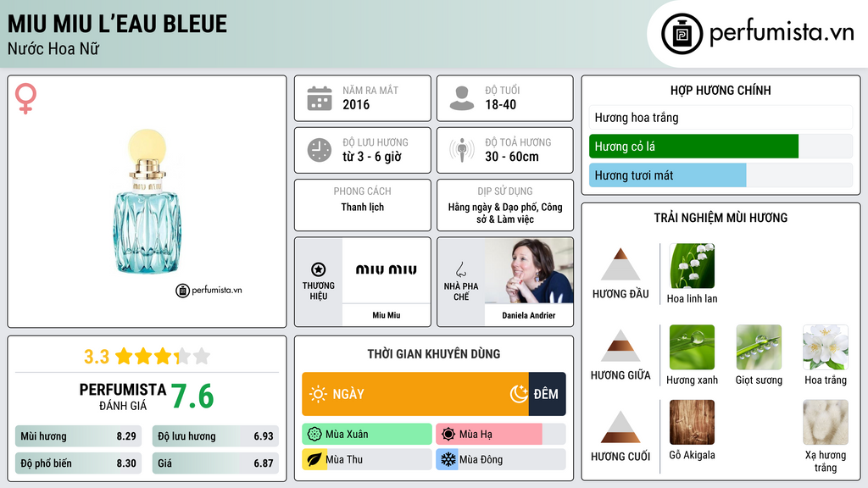The width and height of the screenshot is (868, 488).
Task: Click the Hương cỏ lá green bar
Action: point(693,146)
